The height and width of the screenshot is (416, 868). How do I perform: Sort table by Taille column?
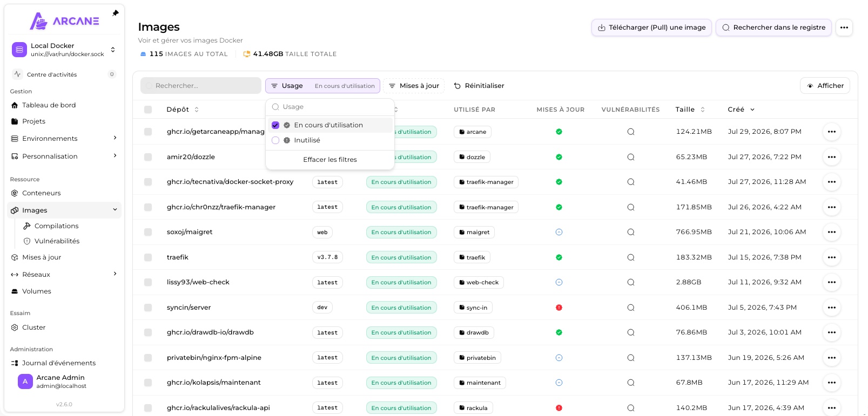690,110
